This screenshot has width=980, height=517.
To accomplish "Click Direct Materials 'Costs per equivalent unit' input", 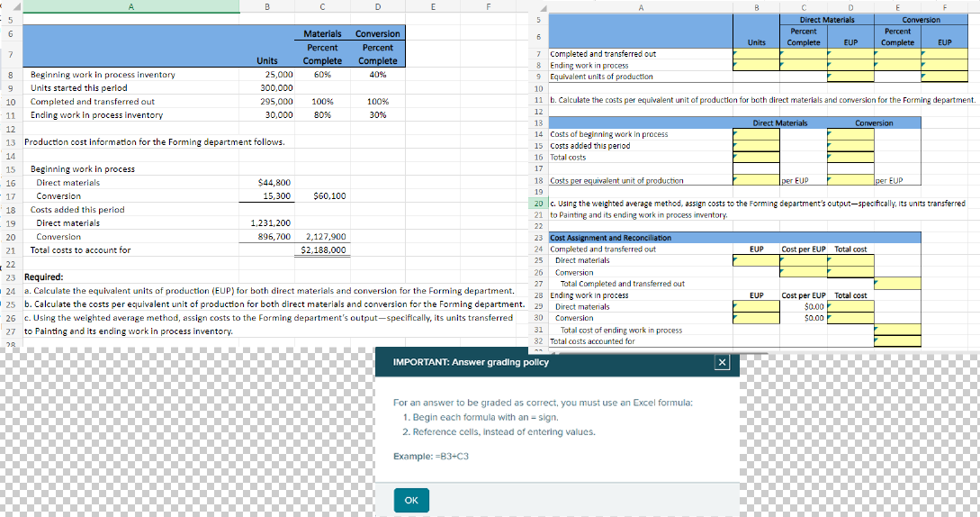I will click(x=756, y=180).
